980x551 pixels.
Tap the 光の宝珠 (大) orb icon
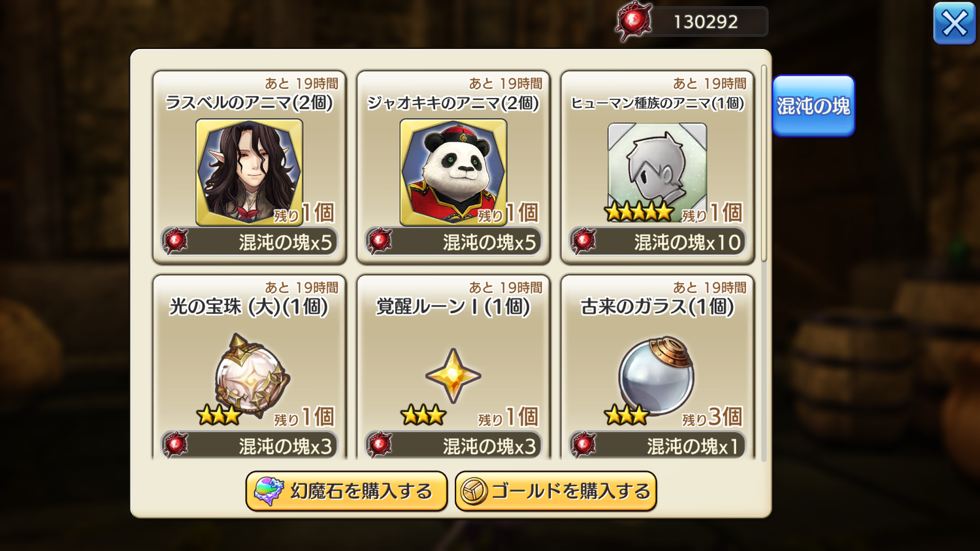click(x=252, y=375)
